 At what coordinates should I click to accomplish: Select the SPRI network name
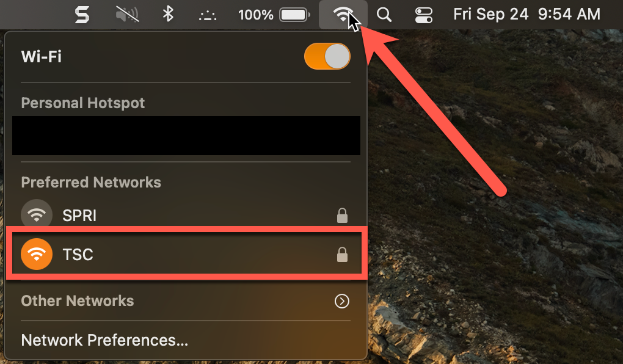click(x=79, y=215)
